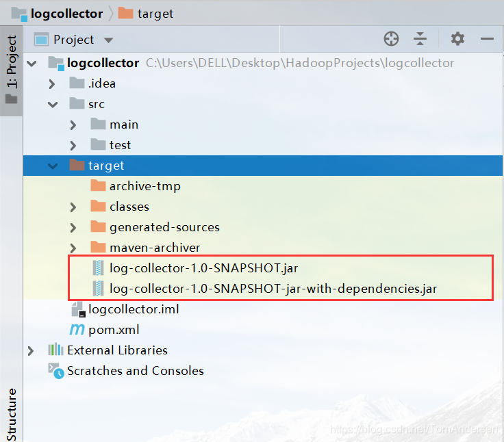This screenshot has height=442, width=504.
Task: Click the breadcrumb target folder icon
Action: click(x=126, y=13)
